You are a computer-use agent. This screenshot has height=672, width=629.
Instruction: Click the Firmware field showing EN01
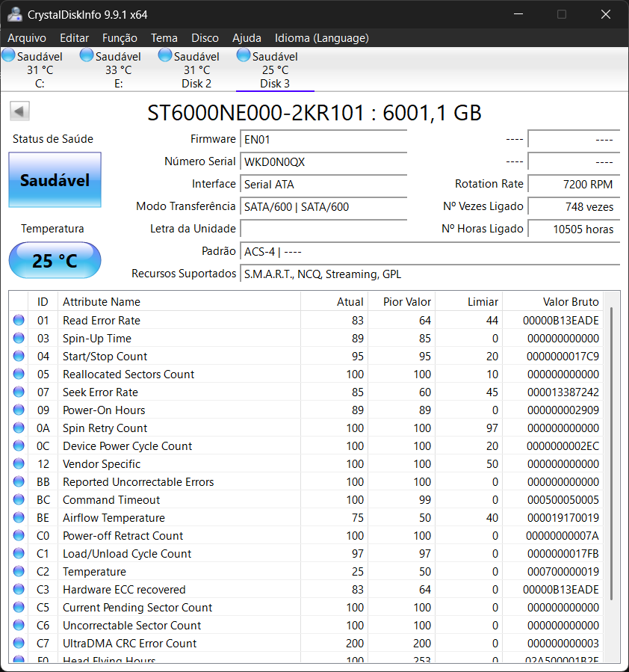[323, 139]
